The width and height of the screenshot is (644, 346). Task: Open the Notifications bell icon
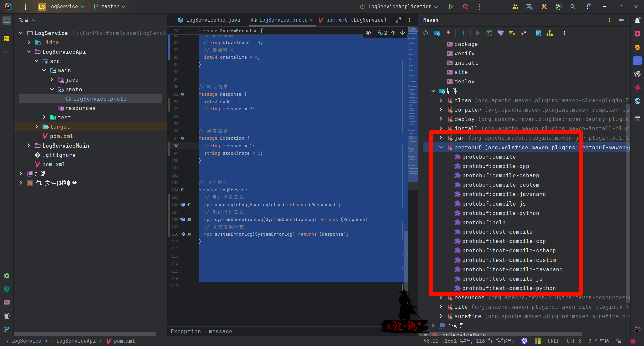tap(637, 20)
